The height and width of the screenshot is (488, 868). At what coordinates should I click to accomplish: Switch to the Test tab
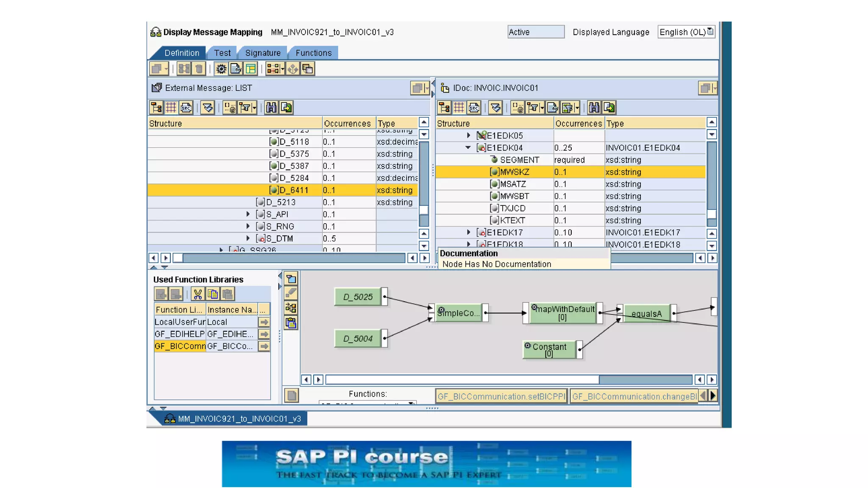222,53
